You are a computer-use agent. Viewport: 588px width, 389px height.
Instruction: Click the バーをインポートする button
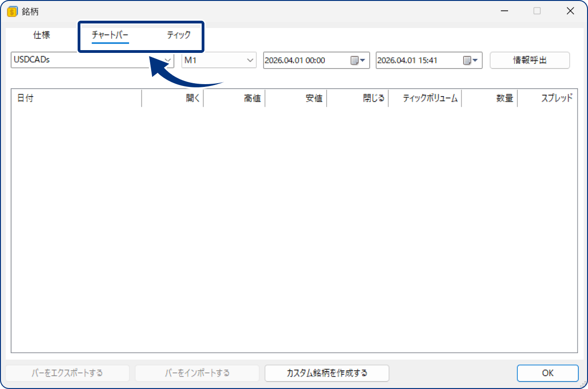(197, 373)
